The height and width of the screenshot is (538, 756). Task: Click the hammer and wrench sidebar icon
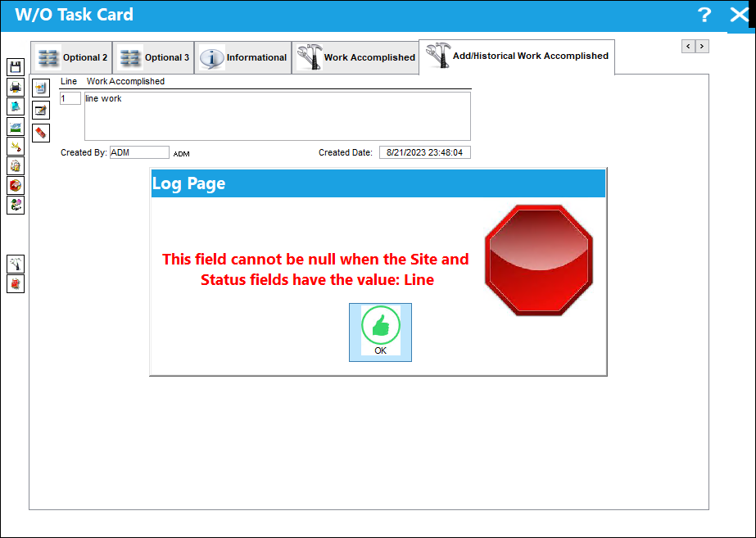(x=16, y=264)
